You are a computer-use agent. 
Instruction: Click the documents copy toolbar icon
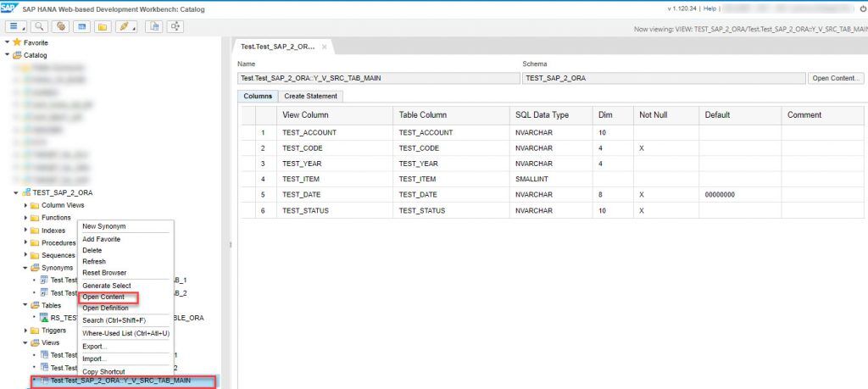pyautogui.click(x=154, y=26)
